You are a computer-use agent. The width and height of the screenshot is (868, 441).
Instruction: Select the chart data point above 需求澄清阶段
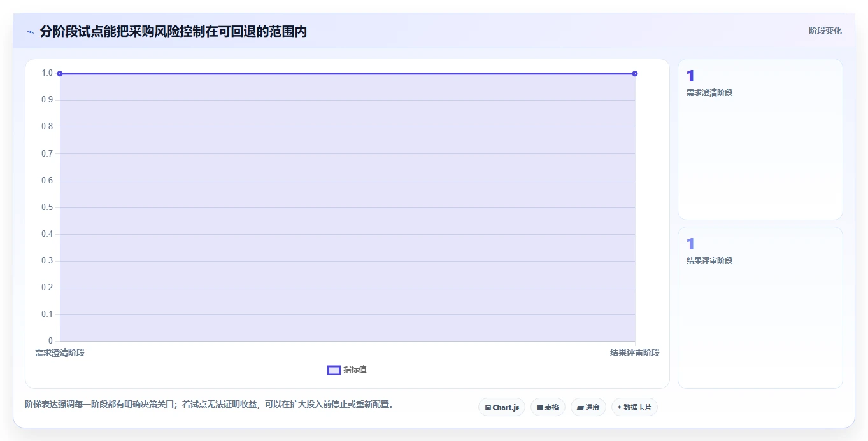(x=60, y=74)
